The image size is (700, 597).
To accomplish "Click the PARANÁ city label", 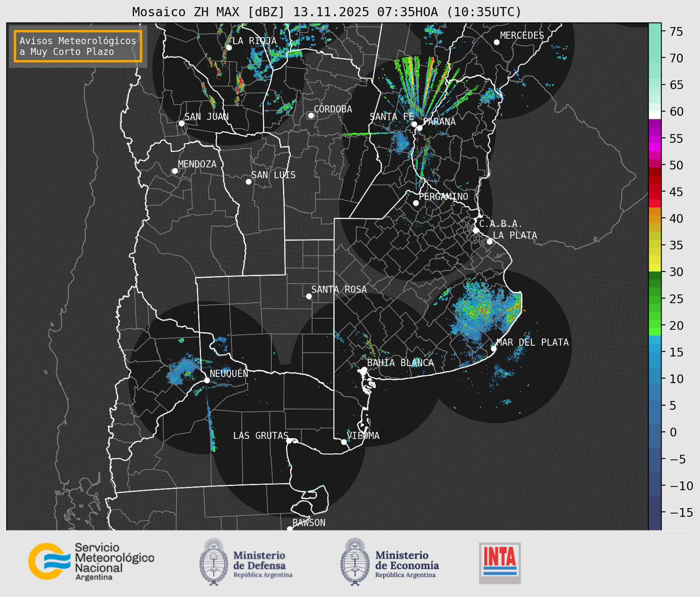I will tap(439, 122).
